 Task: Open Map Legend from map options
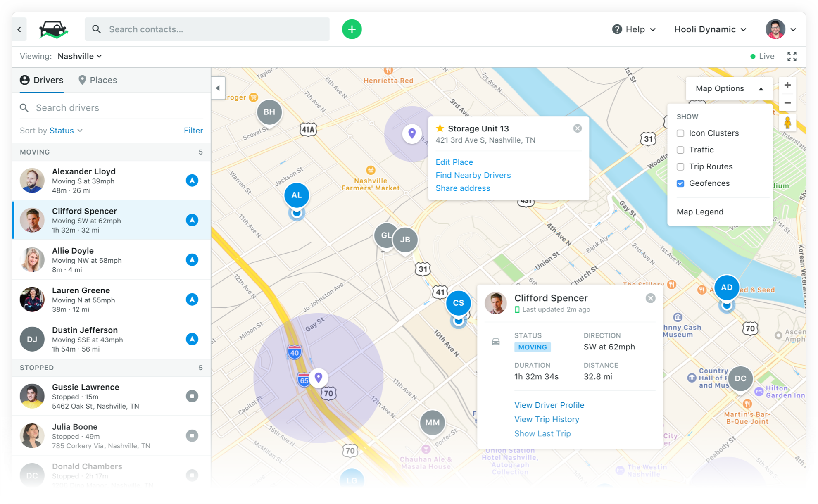click(x=700, y=212)
